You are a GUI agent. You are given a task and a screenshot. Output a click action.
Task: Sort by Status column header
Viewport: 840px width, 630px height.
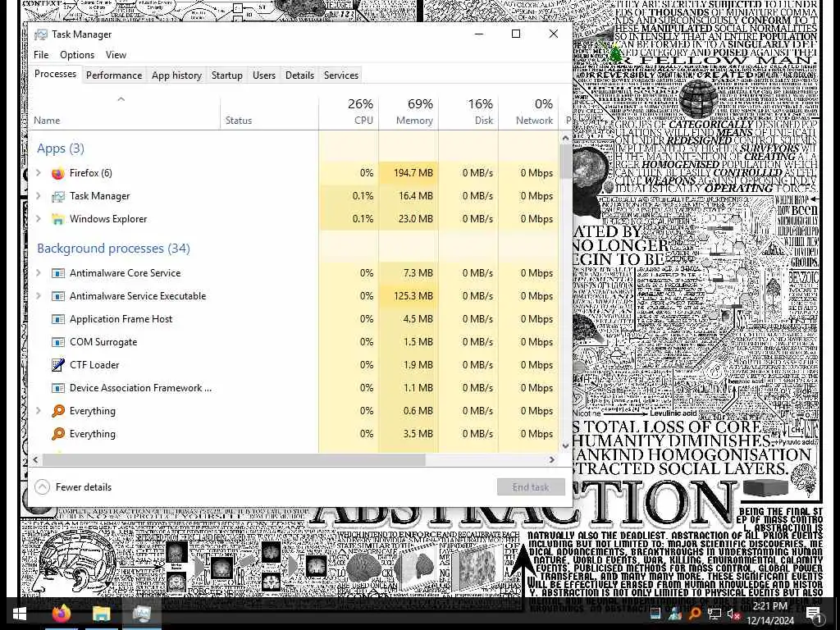pyautogui.click(x=269, y=112)
